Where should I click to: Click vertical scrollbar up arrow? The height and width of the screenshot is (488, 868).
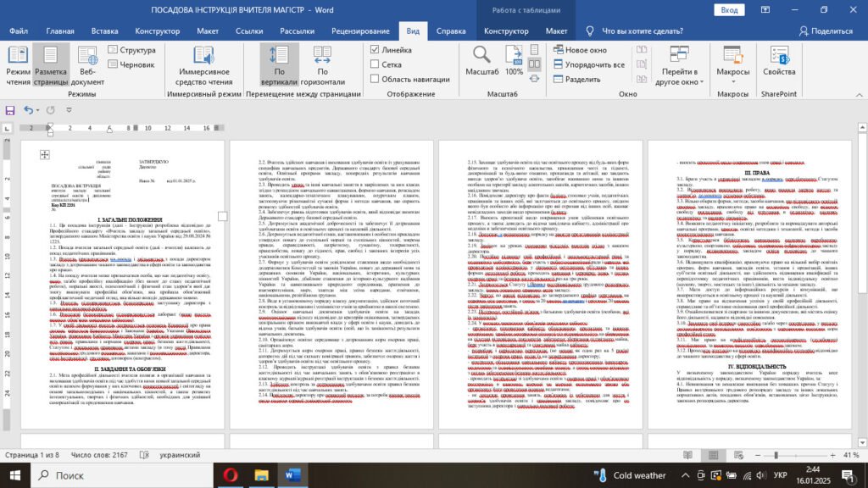click(x=862, y=127)
